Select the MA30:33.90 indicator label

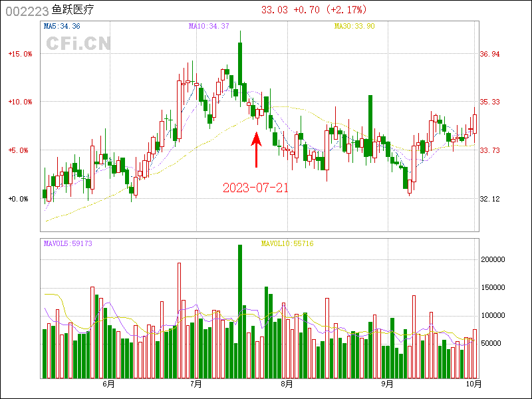pyautogui.click(x=354, y=26)
